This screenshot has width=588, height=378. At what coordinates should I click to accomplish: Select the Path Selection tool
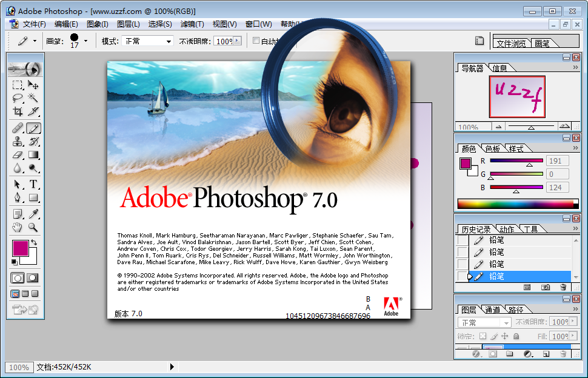click(x=17, y=184)
